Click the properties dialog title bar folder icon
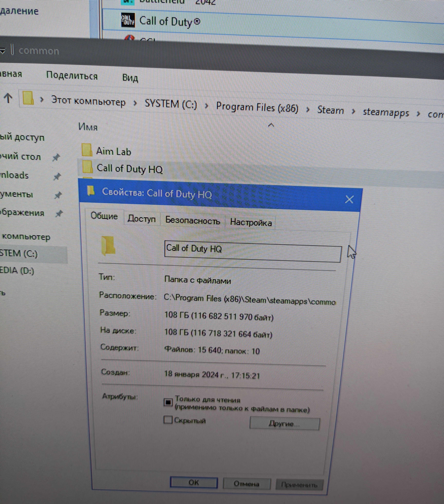The height and width of the screenshot is (504, 444). (91, 191)
